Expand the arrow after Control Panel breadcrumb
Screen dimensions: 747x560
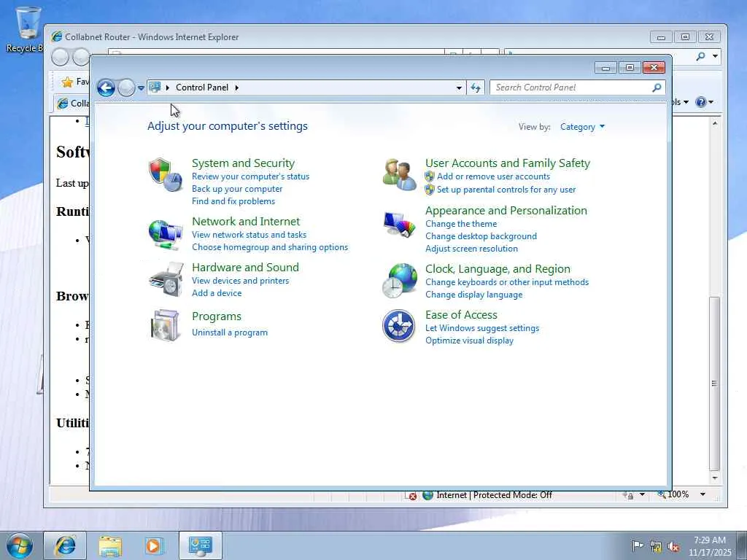237,87
